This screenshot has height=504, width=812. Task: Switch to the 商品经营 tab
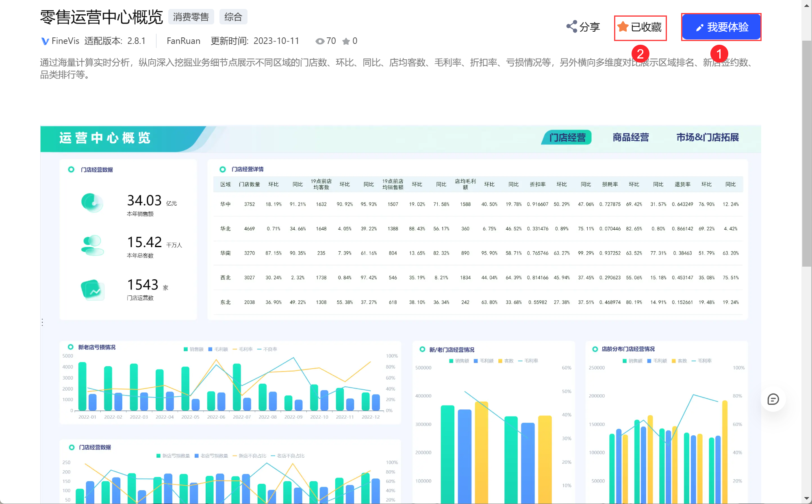point(630,137)
